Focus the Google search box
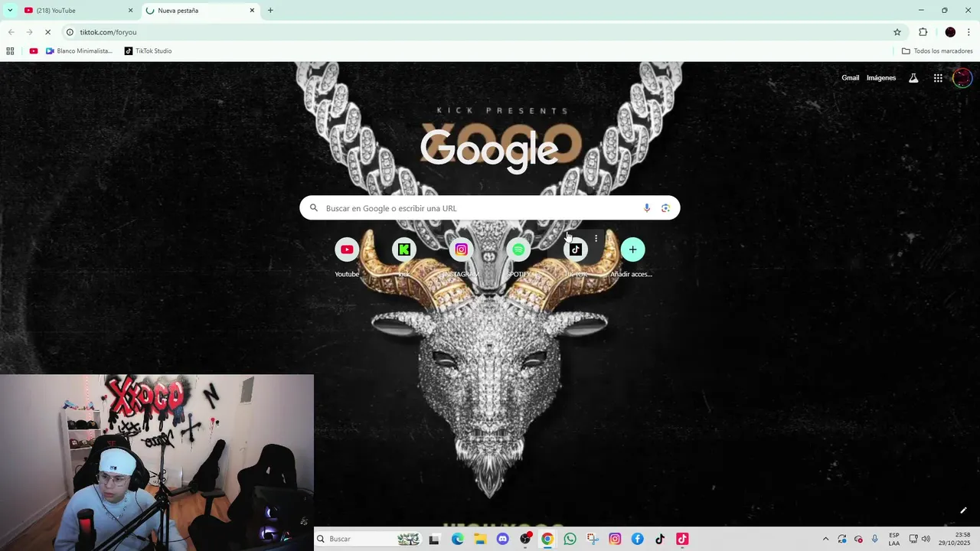 point(490,208)
